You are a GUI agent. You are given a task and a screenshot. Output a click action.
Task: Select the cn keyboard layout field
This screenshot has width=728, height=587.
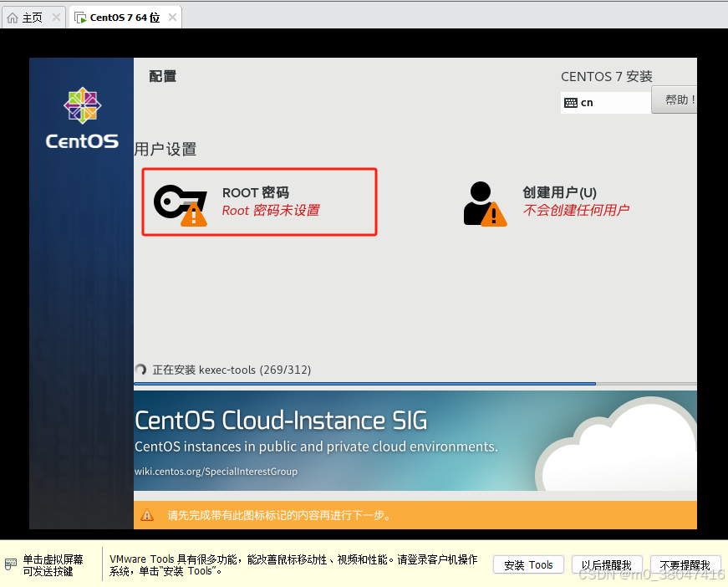click(605, 103)
